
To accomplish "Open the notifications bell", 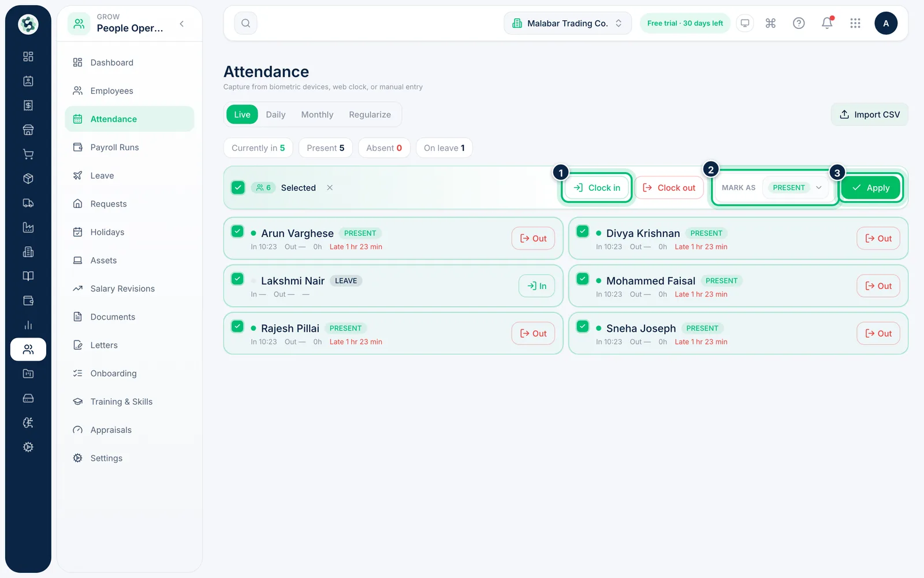I will (x=827, y=23).
